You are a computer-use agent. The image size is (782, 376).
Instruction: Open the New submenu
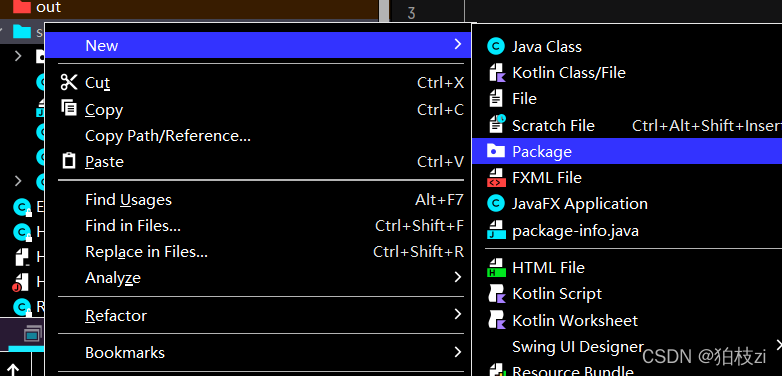click(x=258, y=45)
